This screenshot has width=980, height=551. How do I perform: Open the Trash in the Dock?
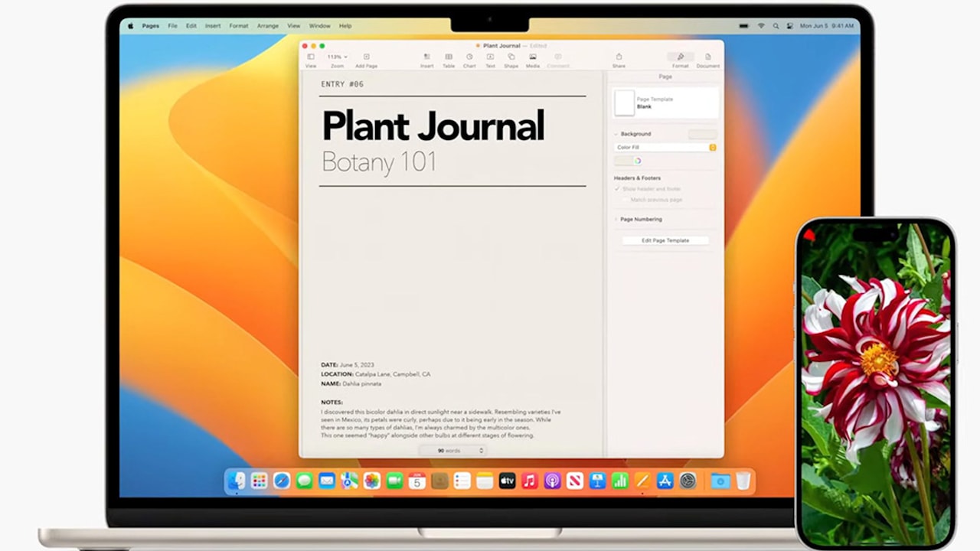coord(743,481)
